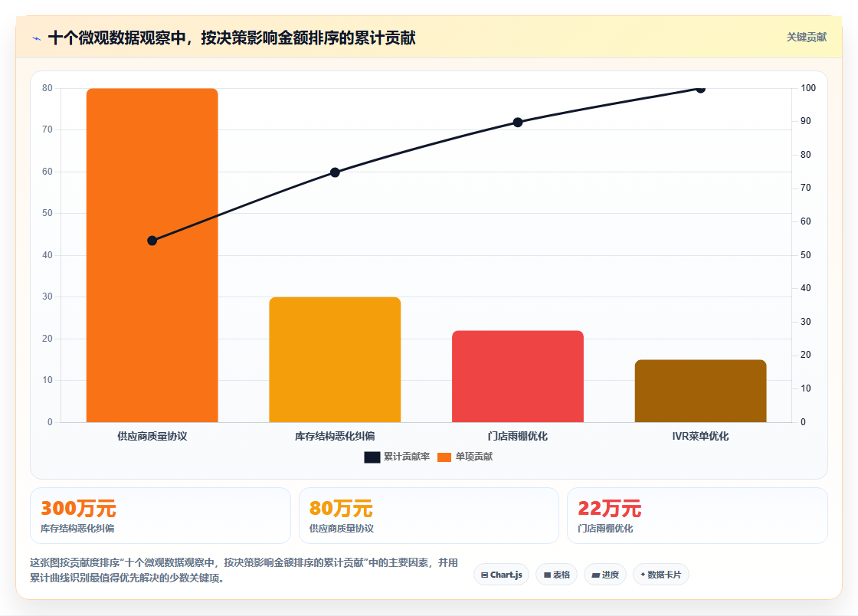858x616 pixels.
Task: Click the lightning icon beside the chart title
Action: [x=37, y=38]
